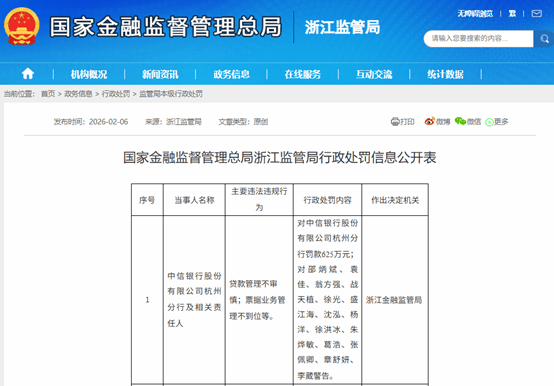The image size is (554, 386).
Task: Click the 微信 share label
Action: pos(474,122)
